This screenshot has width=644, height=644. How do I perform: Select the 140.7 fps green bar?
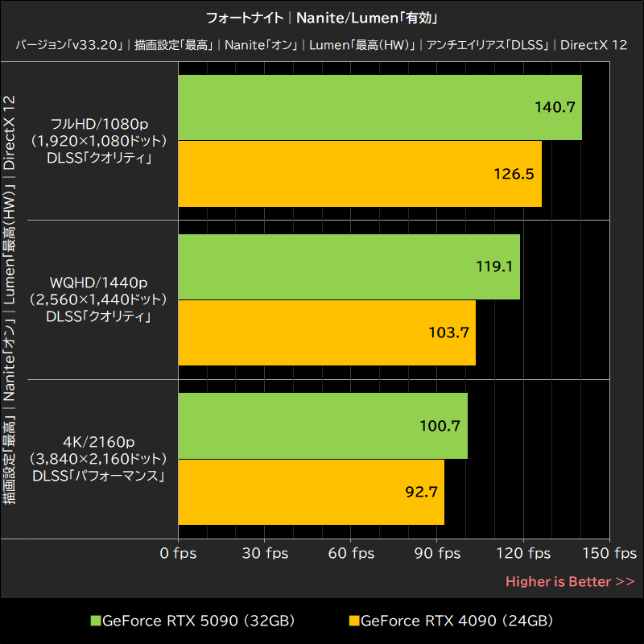(x=380, y=107)
